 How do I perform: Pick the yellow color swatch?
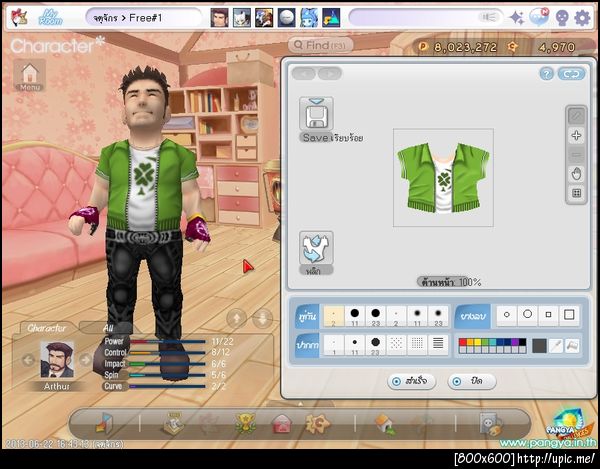(x=477, y=342)
